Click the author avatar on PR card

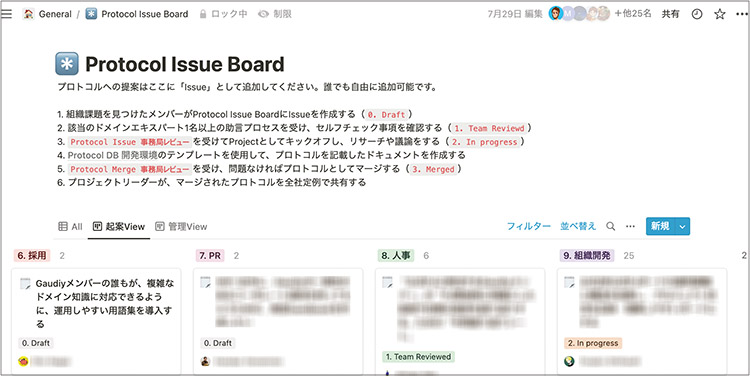(x=205, y=362)
